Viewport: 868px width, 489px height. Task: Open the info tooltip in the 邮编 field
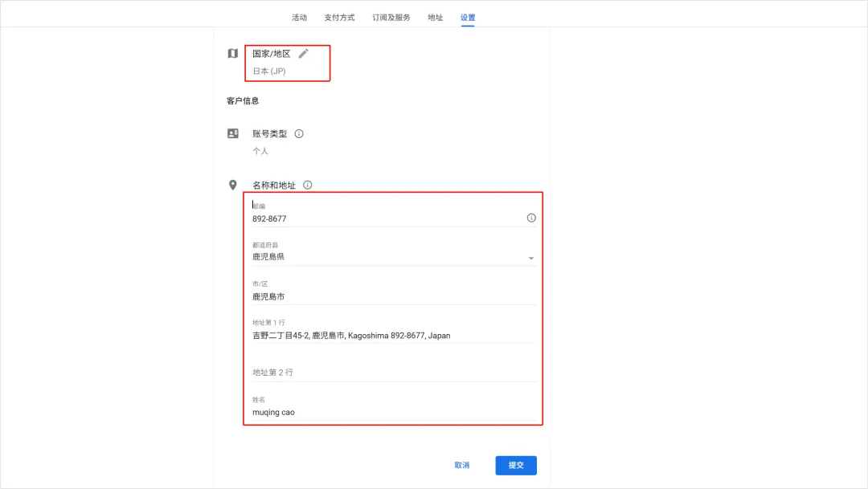[530, 217]
